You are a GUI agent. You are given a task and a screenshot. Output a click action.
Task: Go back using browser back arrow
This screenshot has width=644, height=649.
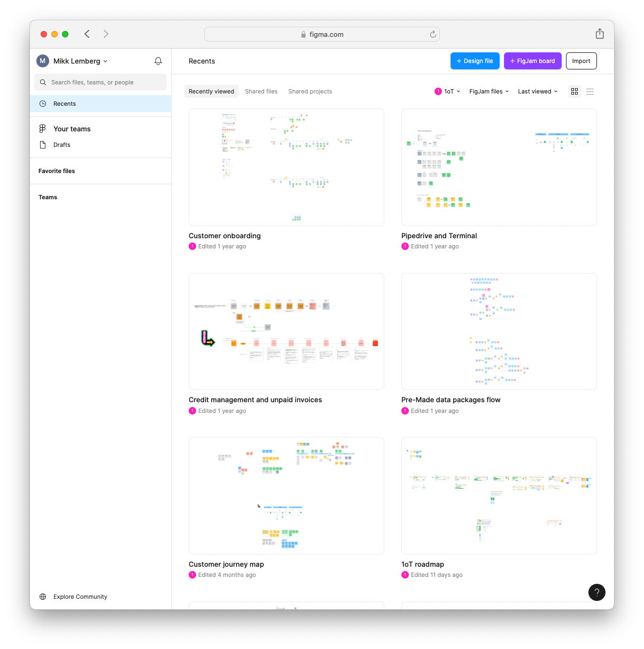87,34
